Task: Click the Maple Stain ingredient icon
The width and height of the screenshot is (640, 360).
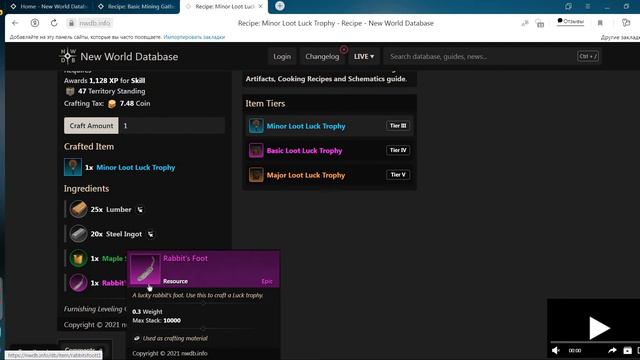Action: [78, 258]
